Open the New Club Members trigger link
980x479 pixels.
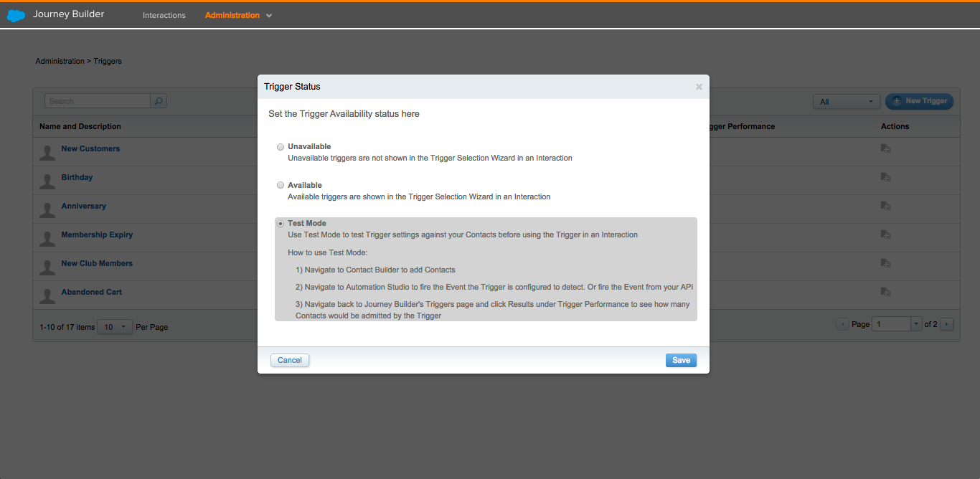tap(97, 263)
